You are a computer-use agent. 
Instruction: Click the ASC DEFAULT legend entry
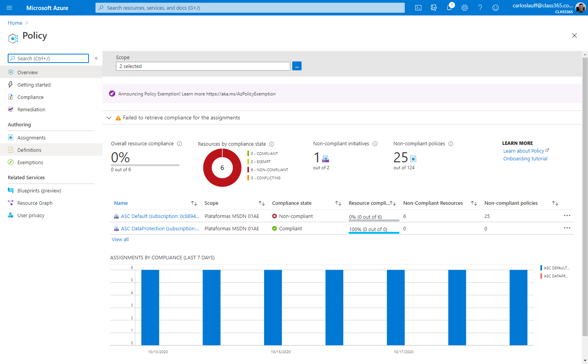[x=555, y=268]
